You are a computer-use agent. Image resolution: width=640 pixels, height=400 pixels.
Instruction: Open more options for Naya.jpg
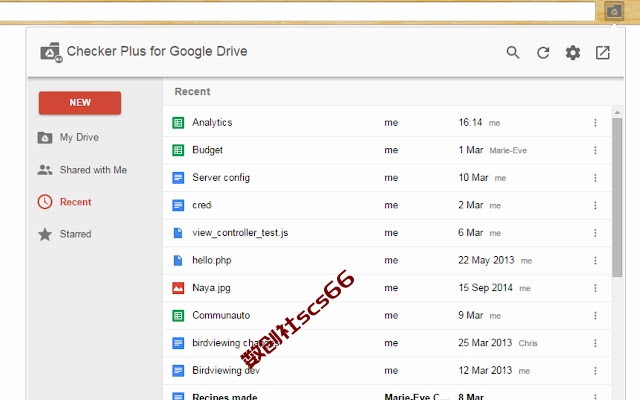click(x=595, y=288)
